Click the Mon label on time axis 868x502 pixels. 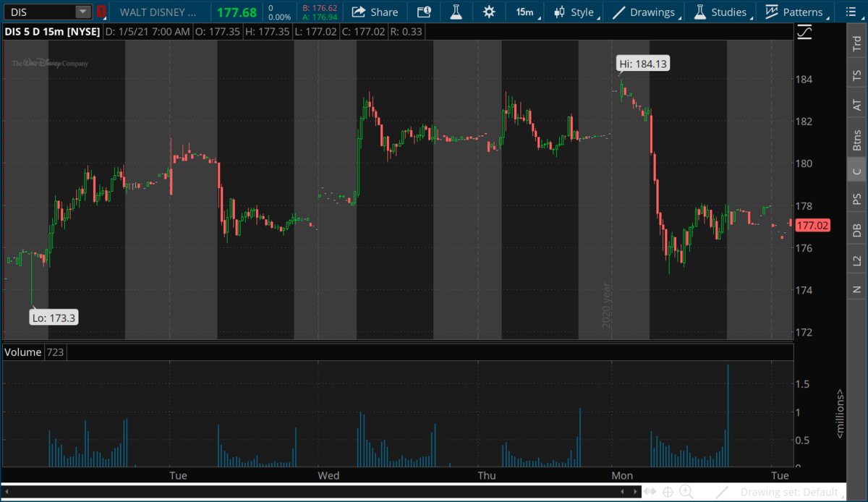tap(622, 475)
